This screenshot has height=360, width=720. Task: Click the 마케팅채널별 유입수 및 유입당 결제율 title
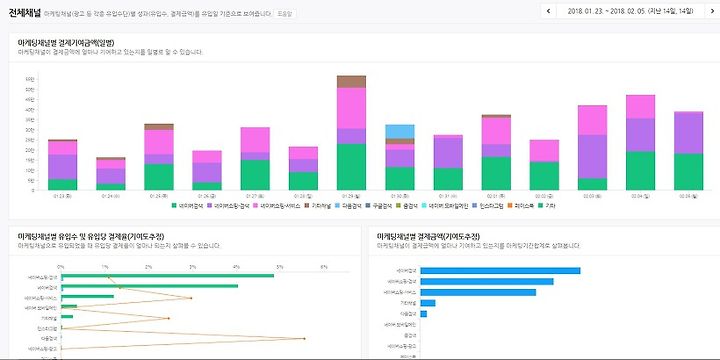tap(90, 236)
